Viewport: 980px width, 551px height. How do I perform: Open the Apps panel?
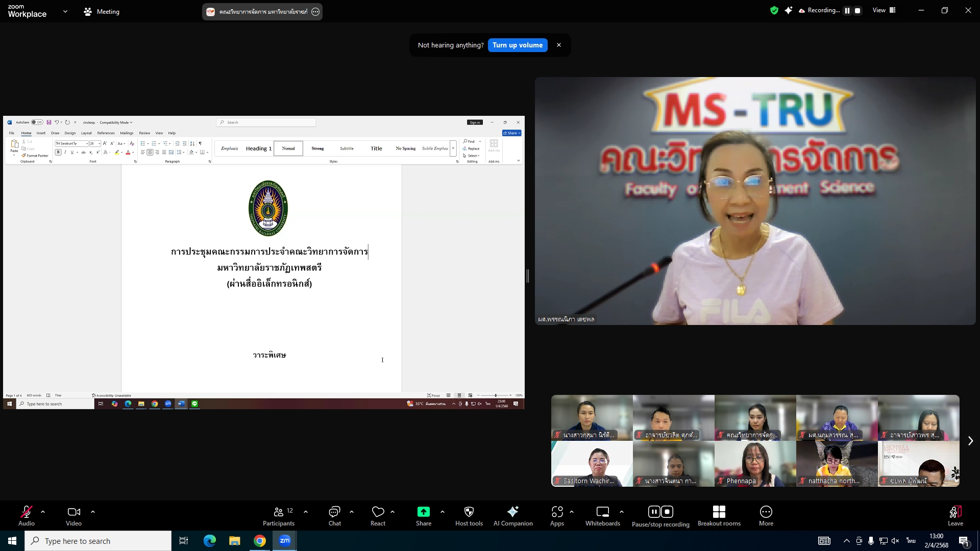557,516
